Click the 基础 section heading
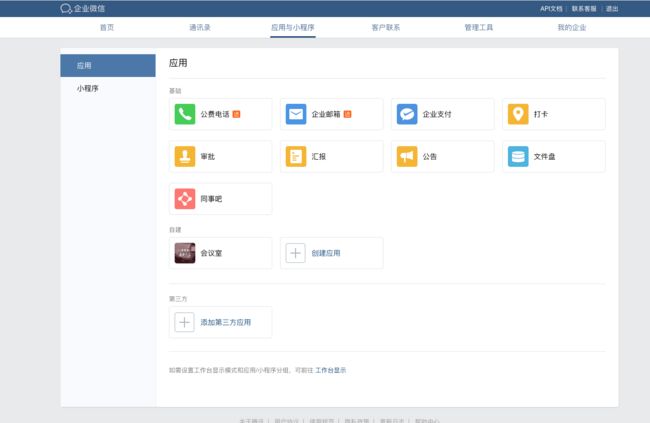The image size is (650, 423). coord(175,90)
